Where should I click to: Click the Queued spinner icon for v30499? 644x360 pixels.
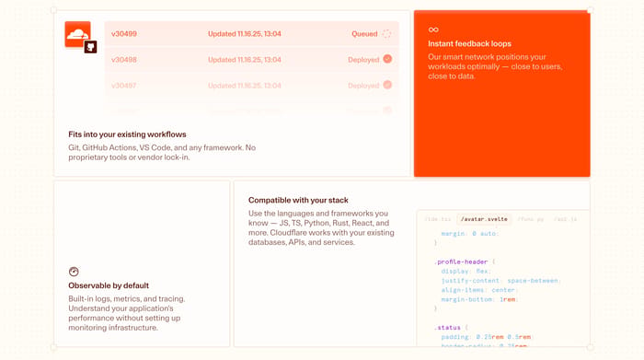387,34
